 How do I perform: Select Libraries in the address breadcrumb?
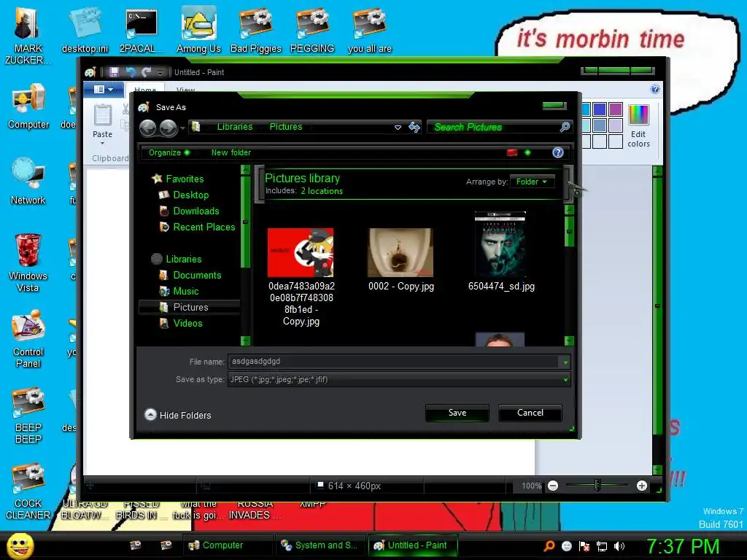tap(235, 127)
